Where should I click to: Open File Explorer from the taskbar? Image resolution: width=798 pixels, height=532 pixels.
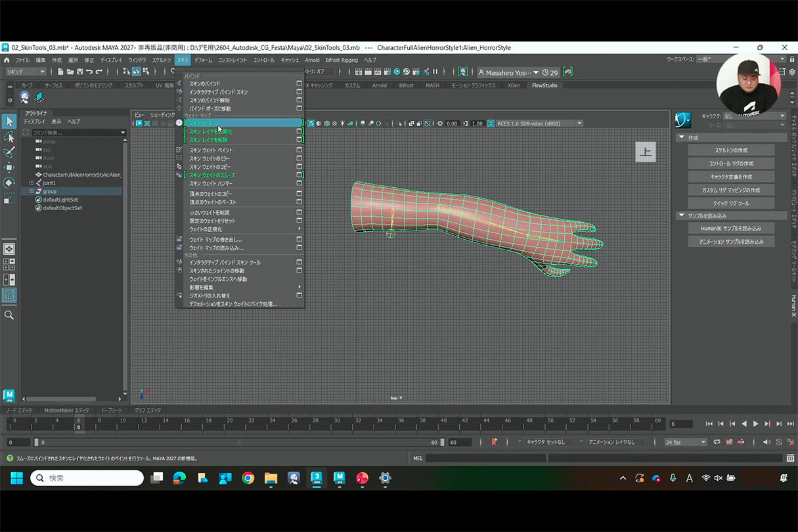pyautogui.click(x=271, y=478)
